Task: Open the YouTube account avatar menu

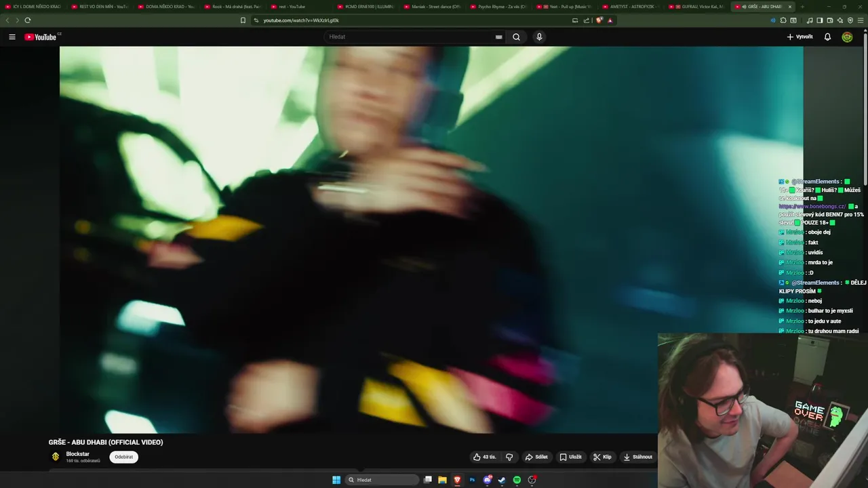Action: 847,37
